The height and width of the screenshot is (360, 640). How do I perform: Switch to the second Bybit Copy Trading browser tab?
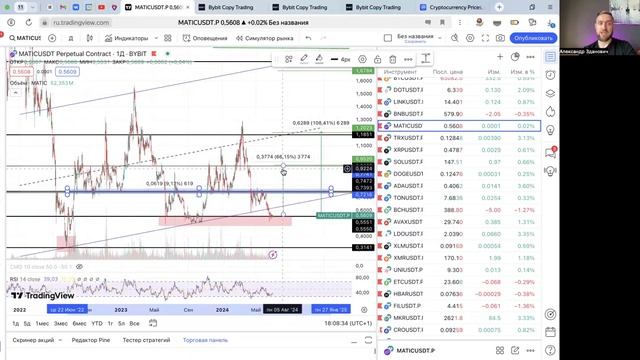(304, 7)
